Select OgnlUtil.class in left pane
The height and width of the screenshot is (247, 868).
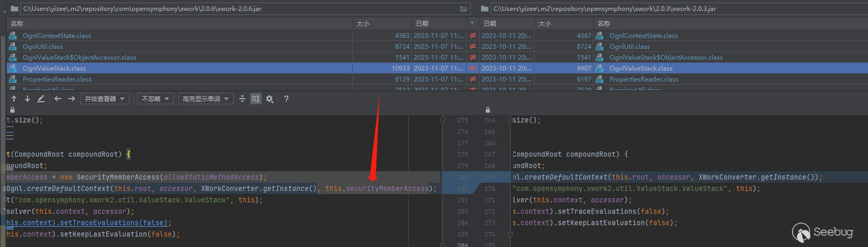tap(43, 47)
